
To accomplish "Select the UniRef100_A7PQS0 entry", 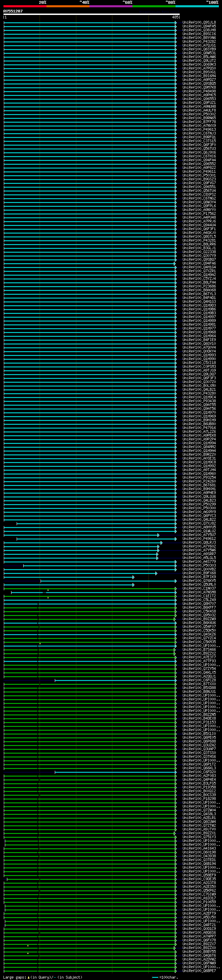I will pos(199,68).
